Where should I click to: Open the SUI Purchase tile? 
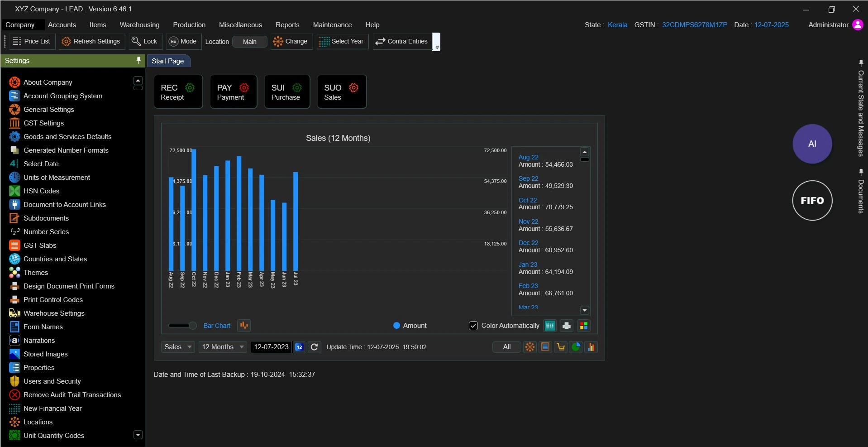coord(287,92)
